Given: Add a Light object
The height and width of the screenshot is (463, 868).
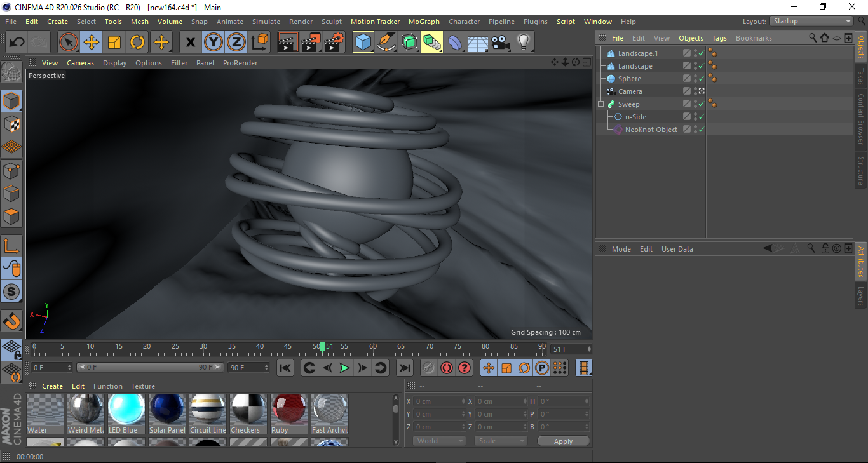Looking at the screenshot, I should coord(523,43).
